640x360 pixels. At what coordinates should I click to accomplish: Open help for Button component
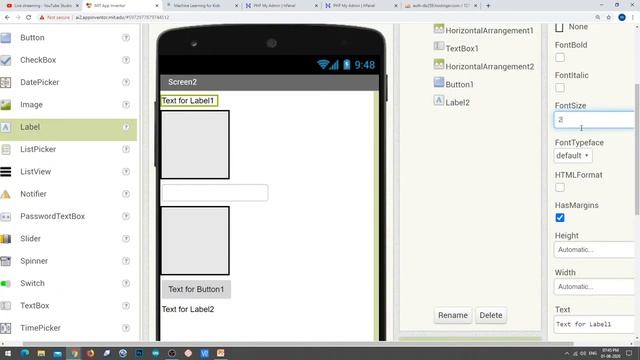(x=126, y=38)
